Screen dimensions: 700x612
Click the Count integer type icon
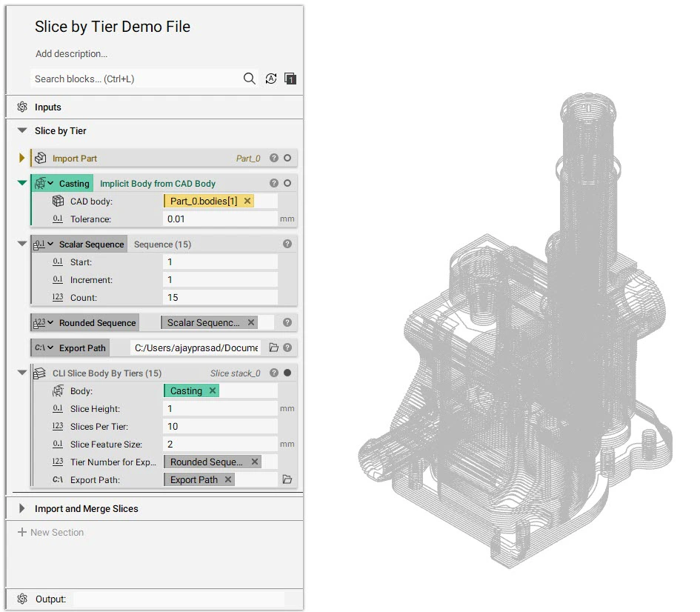coord(58,297)
